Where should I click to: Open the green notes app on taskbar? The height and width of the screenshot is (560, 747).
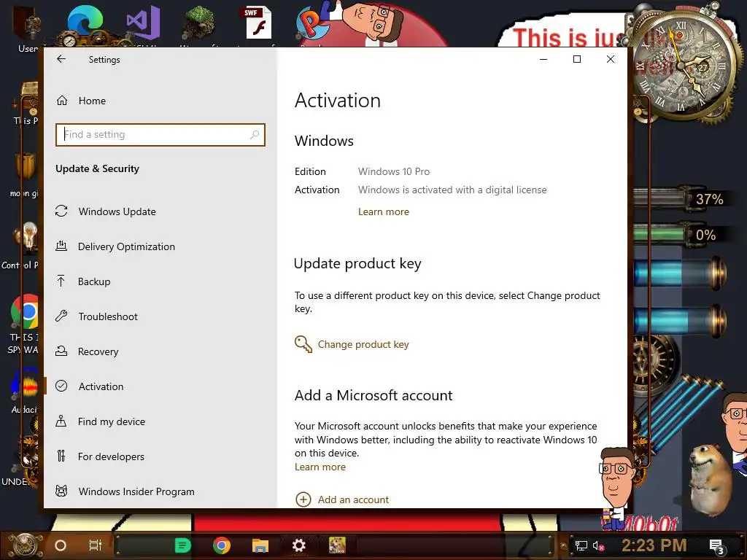(183, 545)
